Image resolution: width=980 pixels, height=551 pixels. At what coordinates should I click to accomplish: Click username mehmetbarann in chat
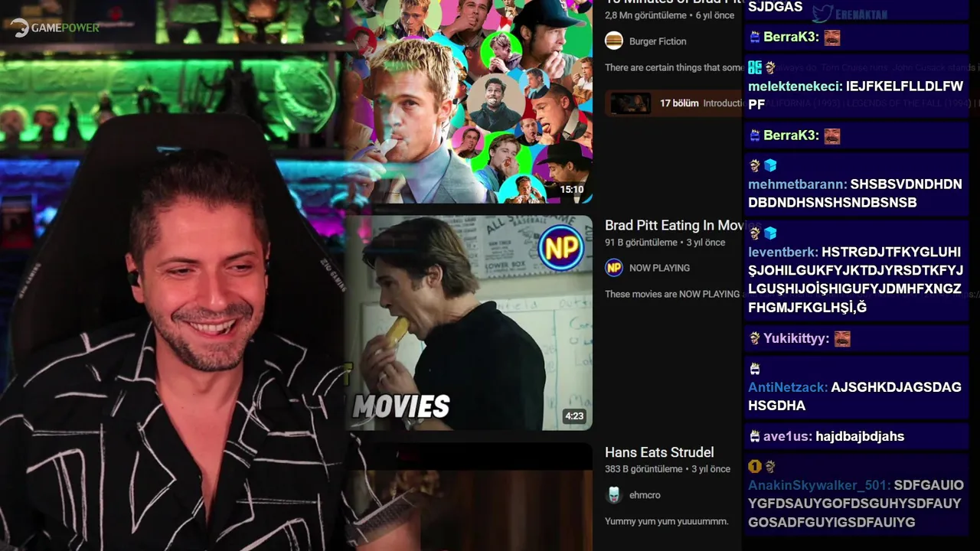point(797,184)
